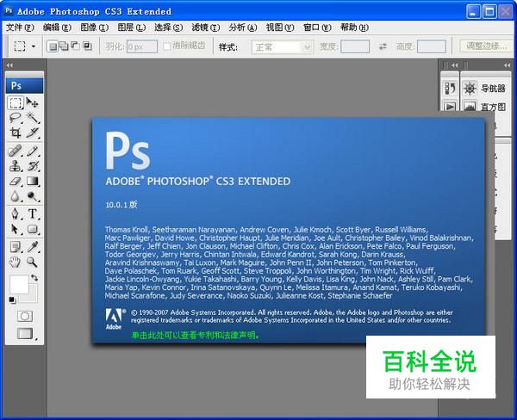This screenshot has height=420, width=517.
Task: Expand the icon panel column arrows
Action: tap(455, 65)
